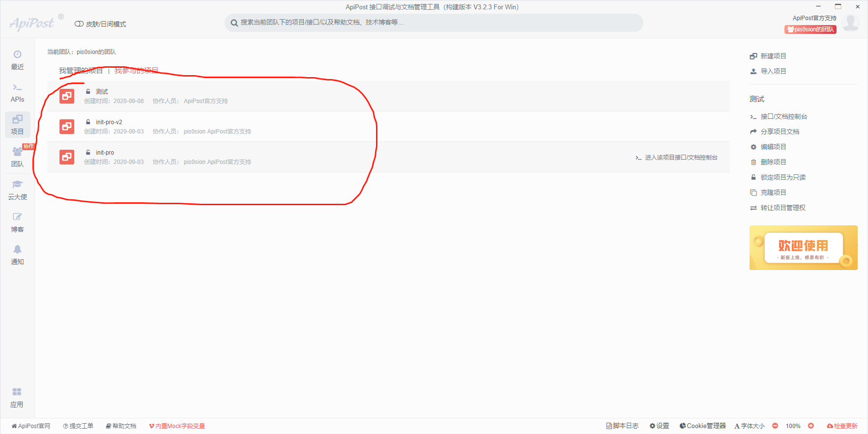Click the 100% zoom value
The height and width of the screenshot is (434, 868).
click(793, 426)
